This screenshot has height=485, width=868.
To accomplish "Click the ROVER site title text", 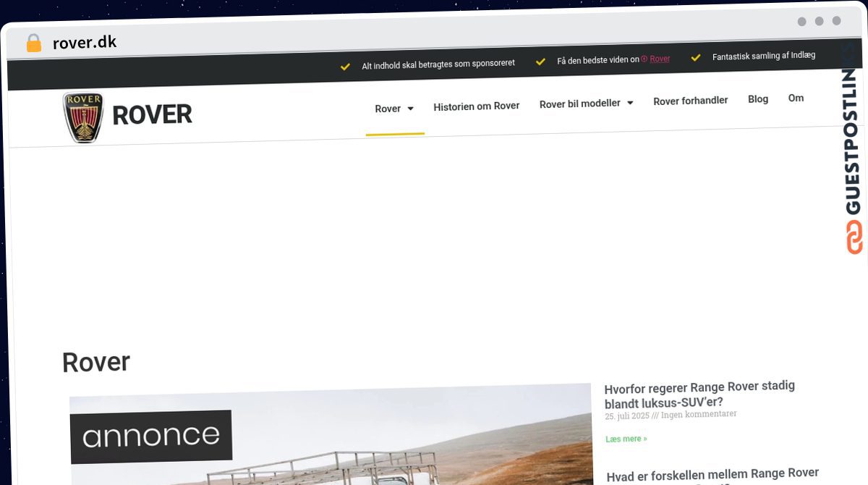I will 152,114.
